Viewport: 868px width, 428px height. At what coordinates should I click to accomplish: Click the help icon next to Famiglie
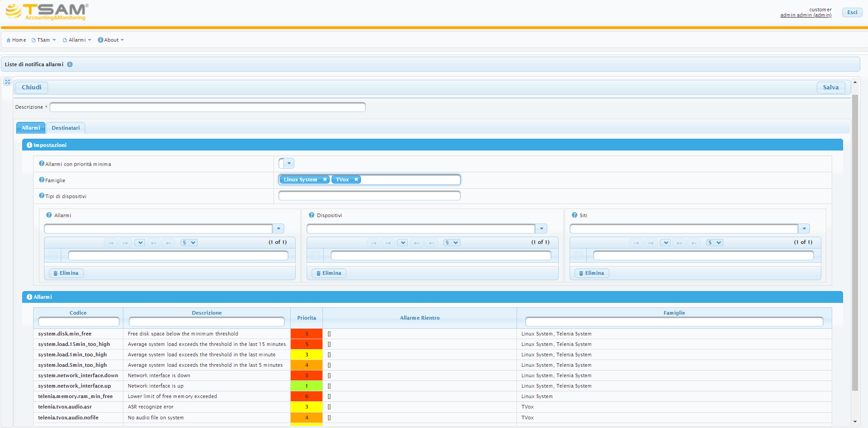tap(42, 180)
